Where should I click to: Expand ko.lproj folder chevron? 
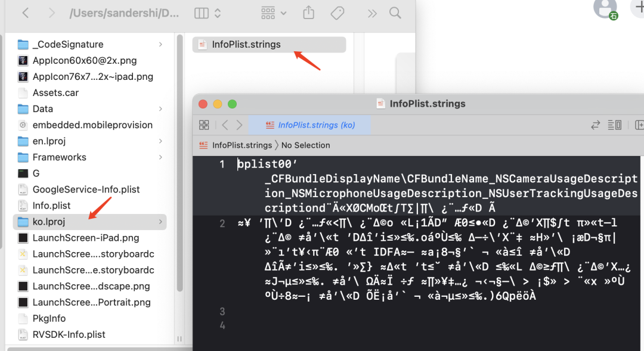(160, 222)
